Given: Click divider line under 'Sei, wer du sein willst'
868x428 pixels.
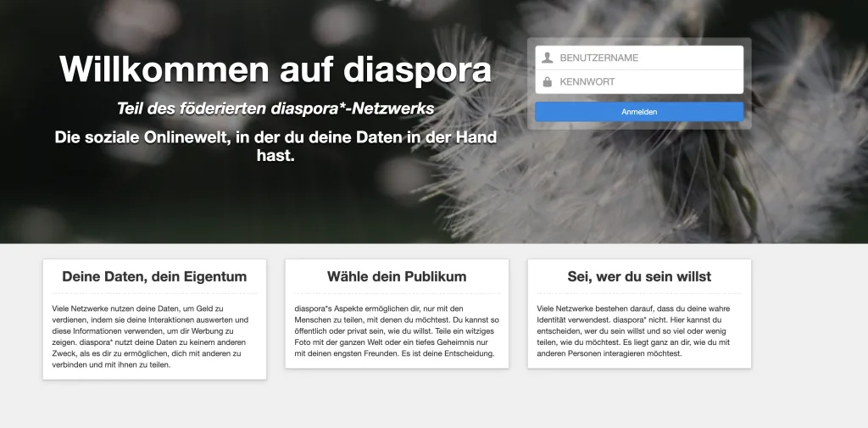Looking at the screenshot, I should [639, 293].
